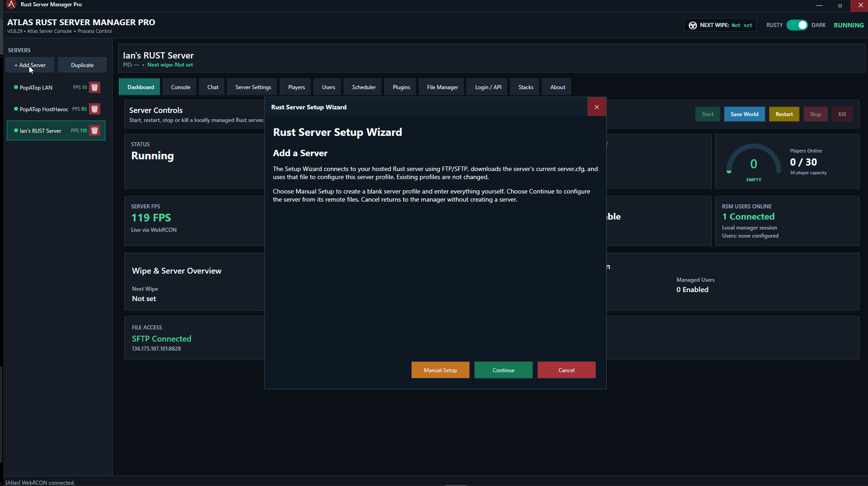The height and width of the screenshot is (486, 868).
Task: Open the Console tab
Action: 181,87
